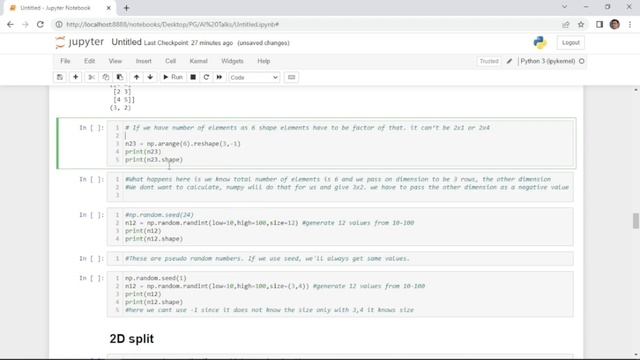This screenshot has height=360, width=640.
Task: Toggle the browser side panel icon
Action: [599, 24]
